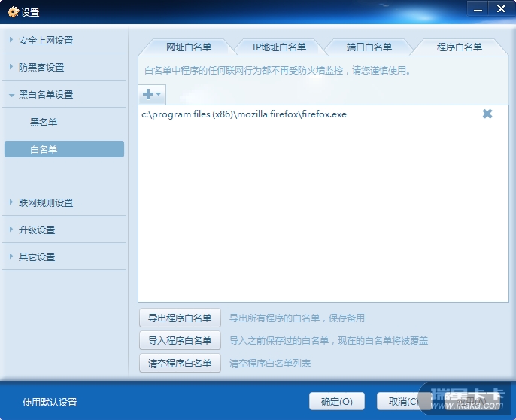Switch to 端口白名单 tab
This screenshot has height=420, width=516.
[x=369, y=47]
